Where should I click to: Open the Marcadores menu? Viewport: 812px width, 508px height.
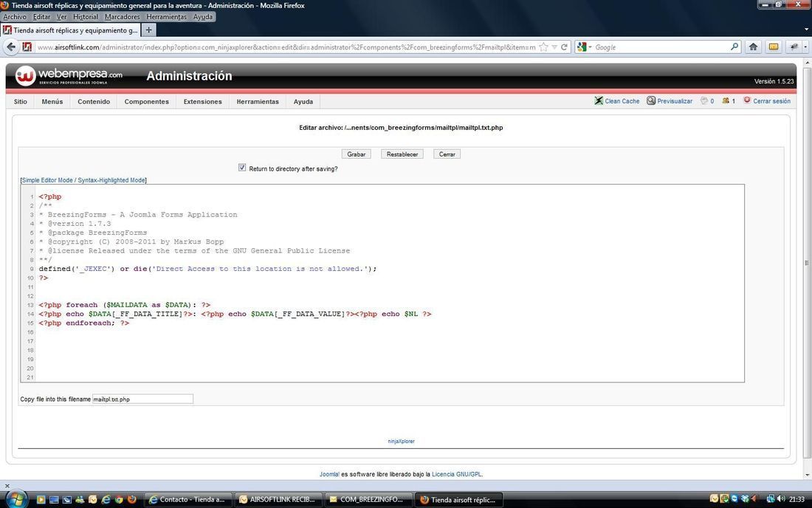click(x=123, y=16)
